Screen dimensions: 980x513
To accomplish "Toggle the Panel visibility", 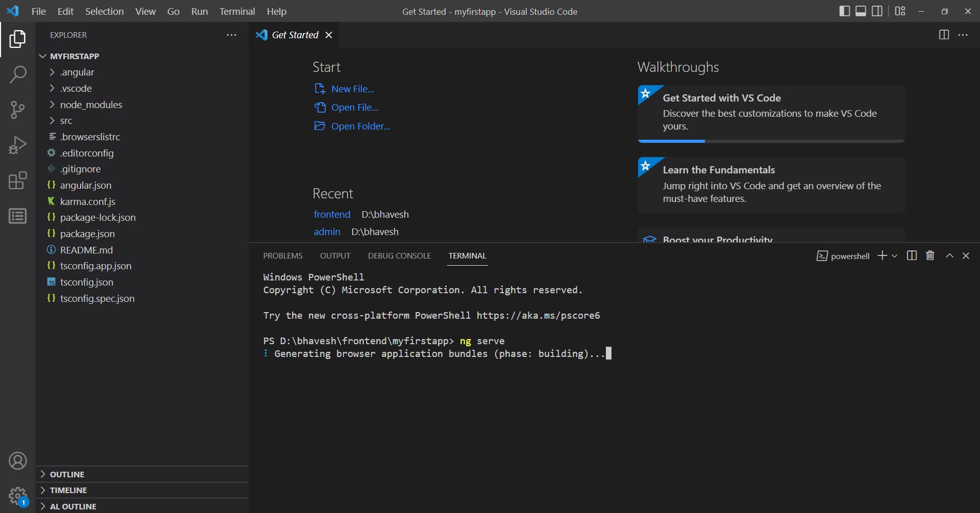I will [x=861, y=11].
